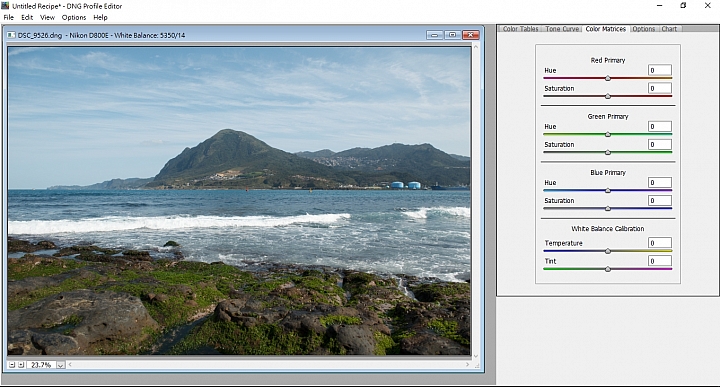Image resolution: width=720 pixels, height=387 pixels.
Task: Focus the Tint value field
Action: [x=660, y=261]
